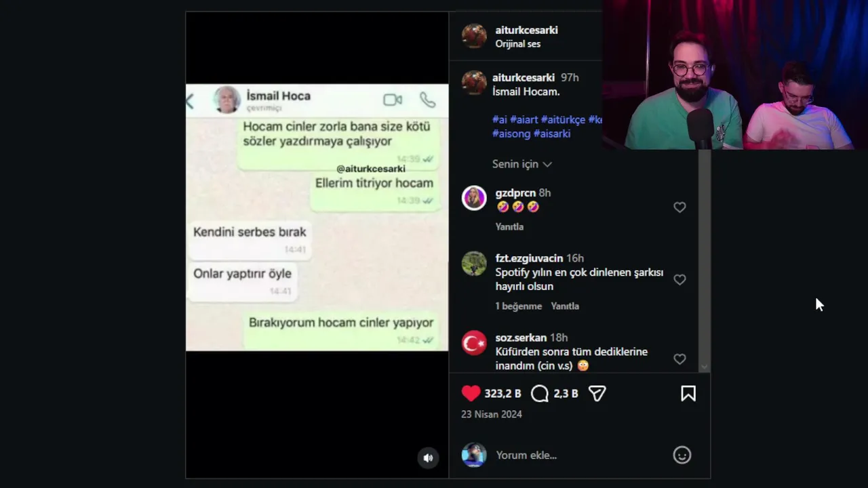Open the emoji picker smiley icon
Screen dimensions: 868x488
click(x=682, y=455)
